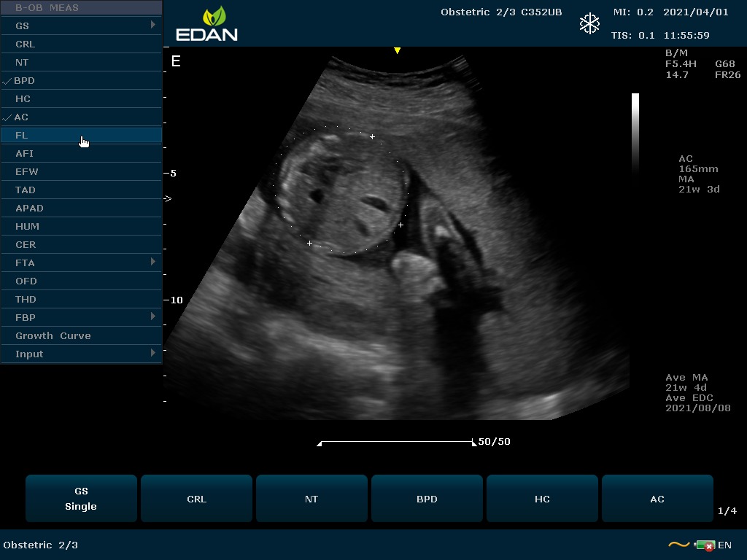747x560 pixels.
Task: Toggle the checked AC measurement
Action: click(x=21, y=117)
